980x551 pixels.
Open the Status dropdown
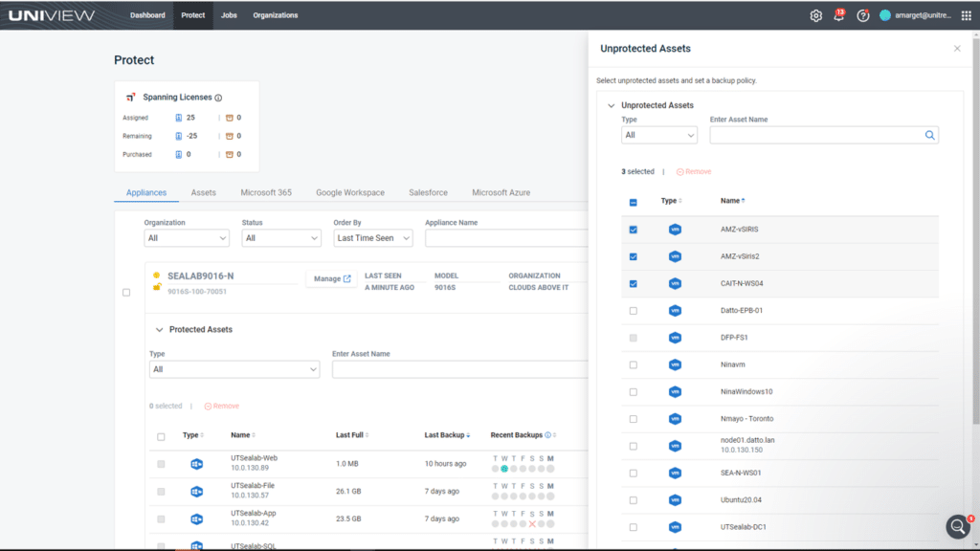pyautogui.click(x=281, y=238)
